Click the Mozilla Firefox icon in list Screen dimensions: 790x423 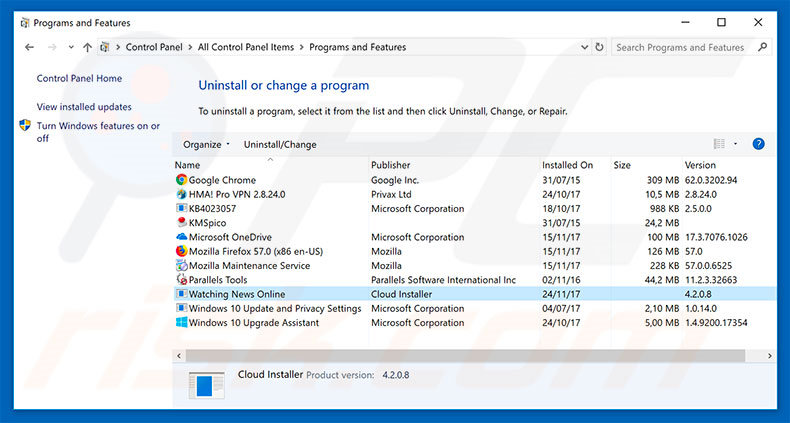coord(181,252)
